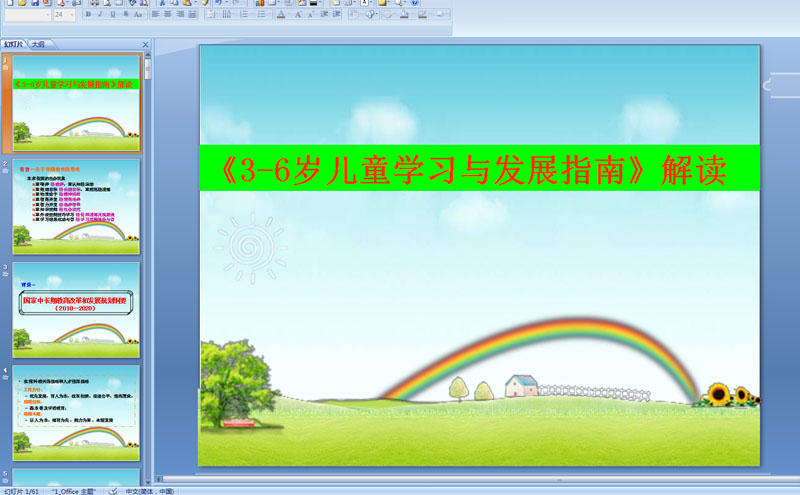
Task: Click the Help question mark icon
Action: [415, 3]
